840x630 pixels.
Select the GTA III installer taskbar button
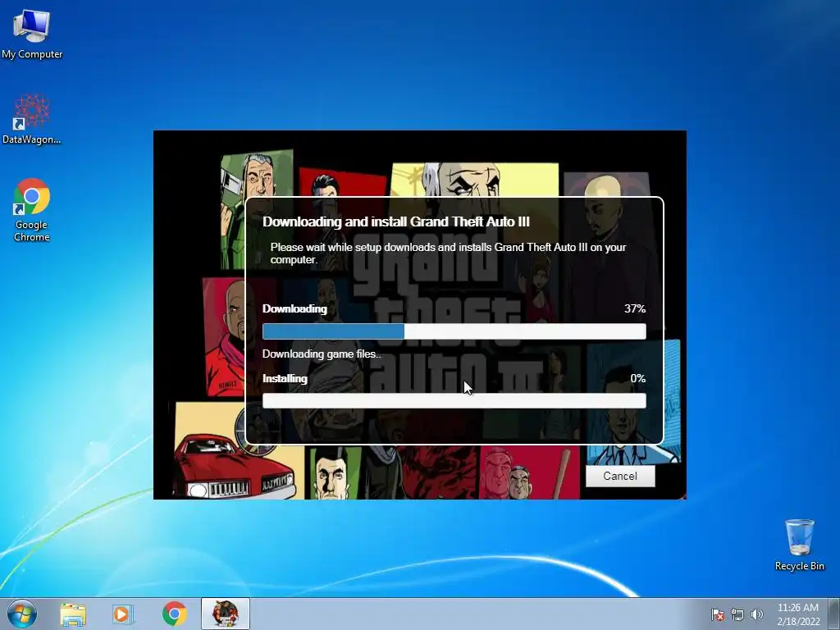[x=226, y=614]
